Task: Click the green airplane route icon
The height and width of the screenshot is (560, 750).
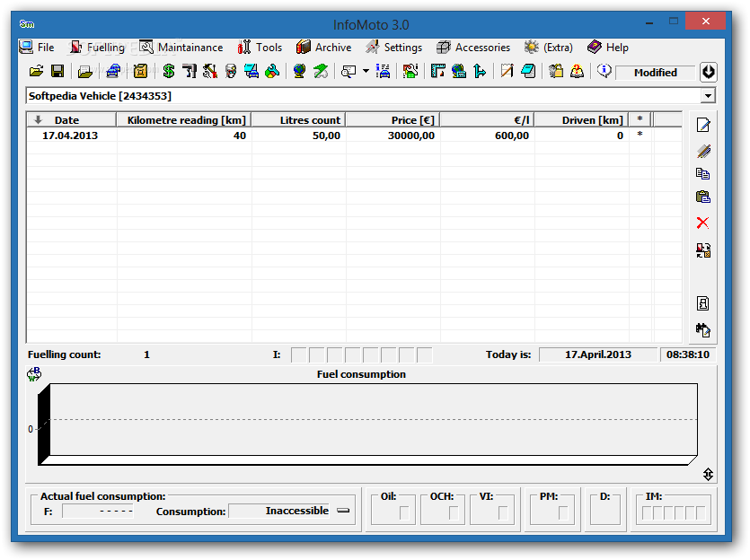Action: tap(321, 72)
